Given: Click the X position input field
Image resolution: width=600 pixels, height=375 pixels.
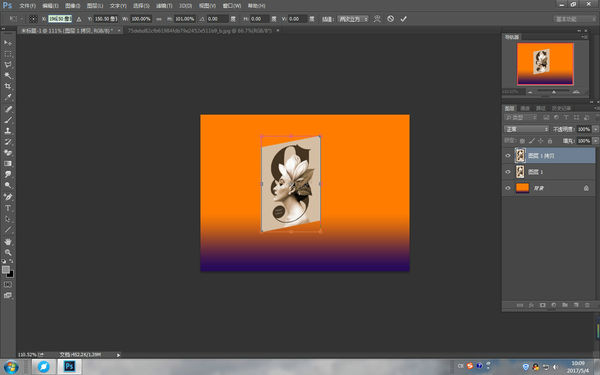Looking at the screenshot, I should [x=60, y=19].
